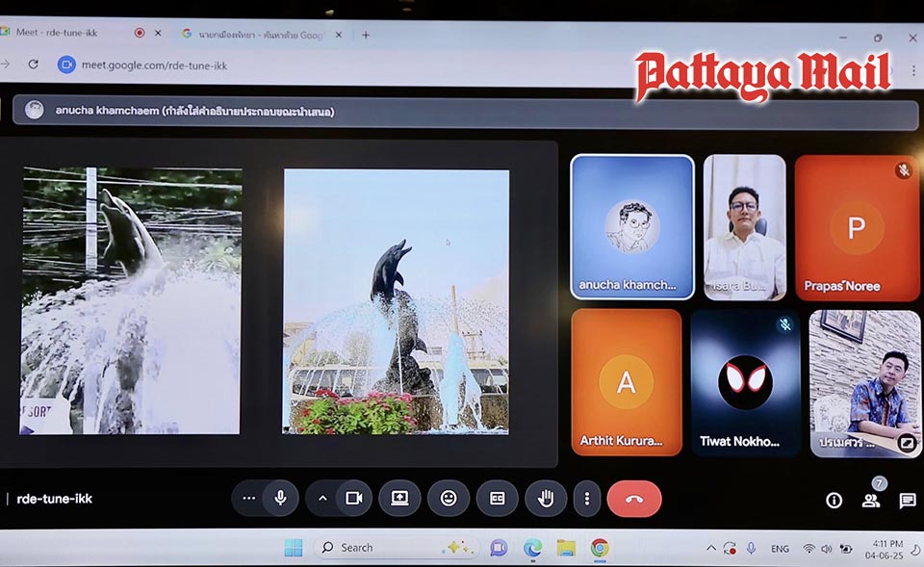
Task: Turn on closed captions
Action: [x=498, y=499]
